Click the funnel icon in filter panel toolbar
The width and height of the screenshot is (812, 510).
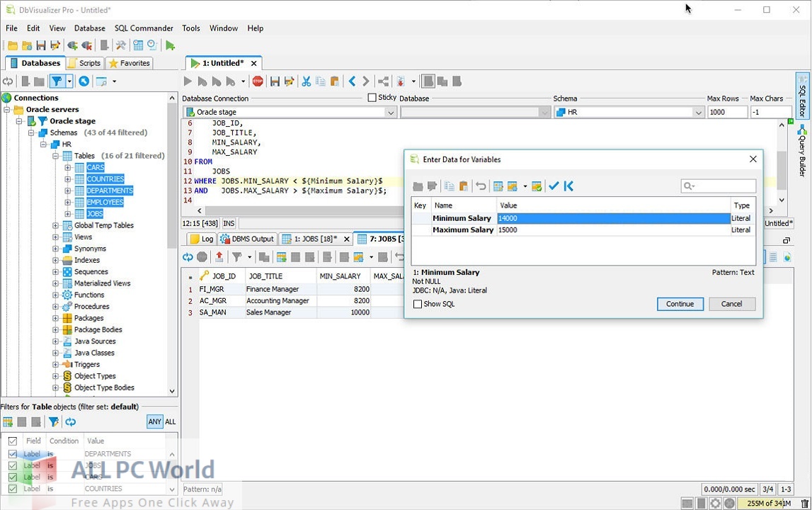(x=53, y=422)
